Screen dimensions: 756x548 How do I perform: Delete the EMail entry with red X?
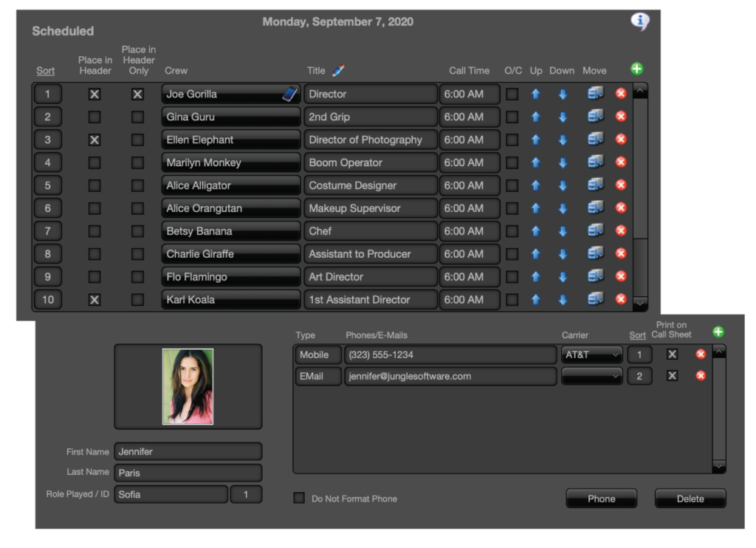tap(701, 376)
